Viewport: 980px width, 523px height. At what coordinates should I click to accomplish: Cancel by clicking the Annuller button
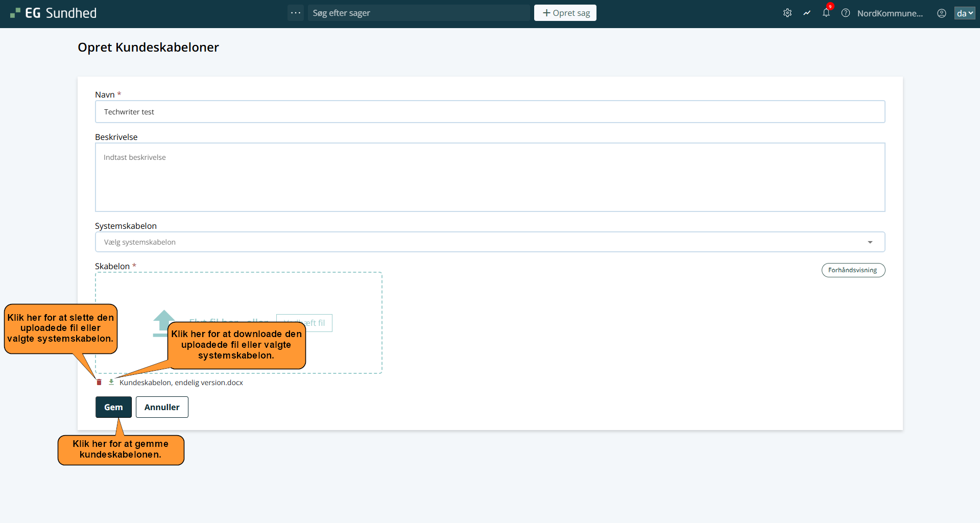click(162, 407)
